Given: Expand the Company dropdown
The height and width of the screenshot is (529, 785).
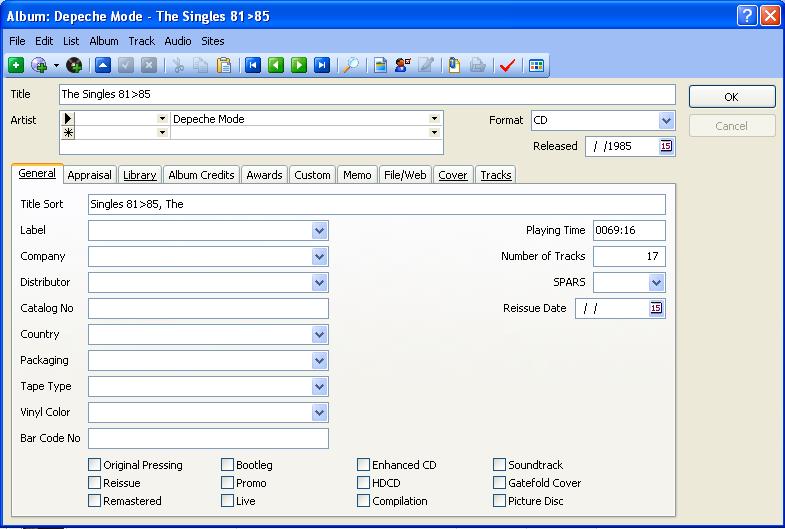Looking at the screenshot, I should coord(319,257).
